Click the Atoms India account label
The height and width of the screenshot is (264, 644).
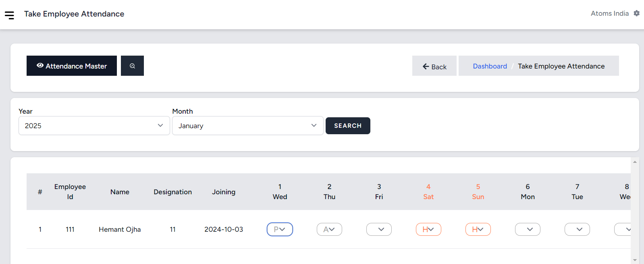pyautogui.click(x=609, y=13)
